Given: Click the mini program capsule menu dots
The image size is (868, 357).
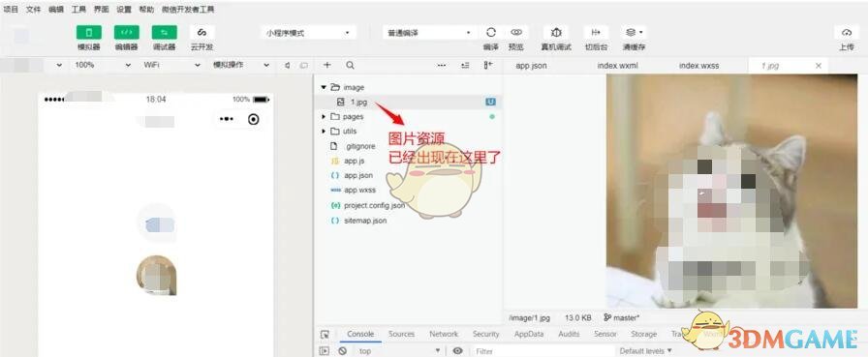Looking at the screenshot, I should 227,119.
